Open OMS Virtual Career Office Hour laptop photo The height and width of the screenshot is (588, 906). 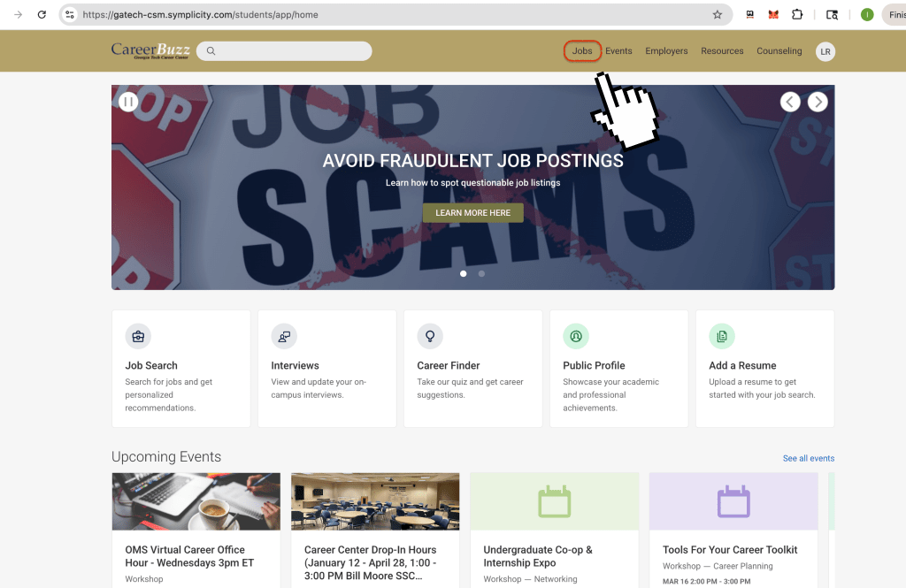[x=196, y=501]
